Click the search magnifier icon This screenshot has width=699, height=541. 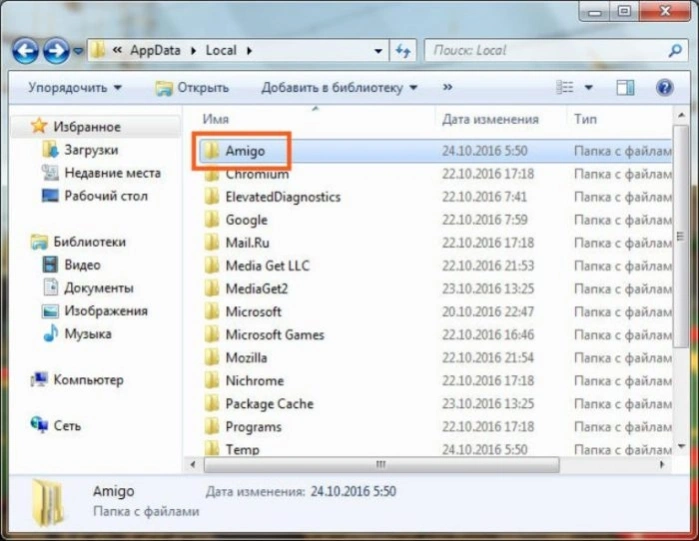tap(675, 50)
